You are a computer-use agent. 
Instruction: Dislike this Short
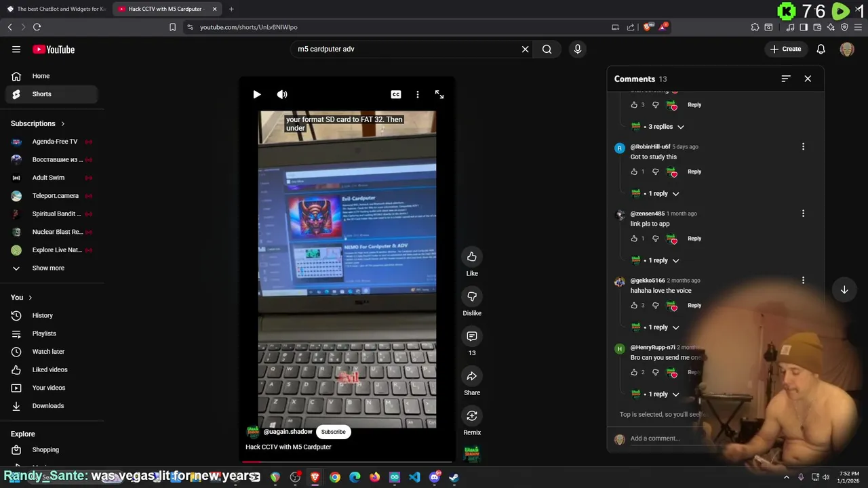coord(472,296)
